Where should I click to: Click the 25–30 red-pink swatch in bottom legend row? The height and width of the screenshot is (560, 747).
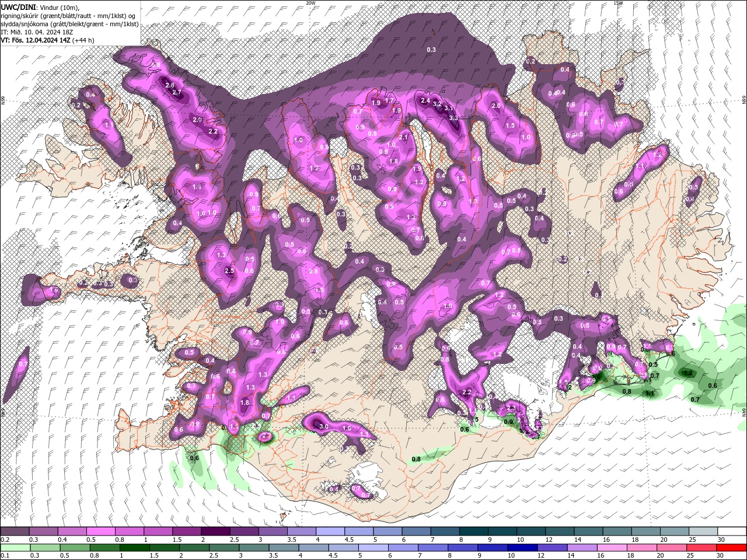click(x=701, y=548)
